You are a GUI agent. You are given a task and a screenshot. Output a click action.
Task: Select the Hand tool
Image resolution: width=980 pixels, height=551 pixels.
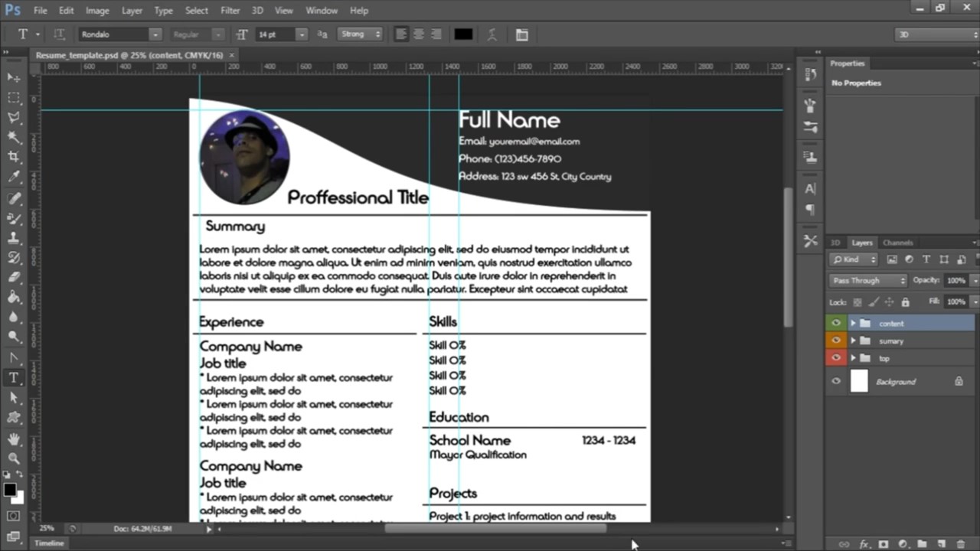click(14, 439)
